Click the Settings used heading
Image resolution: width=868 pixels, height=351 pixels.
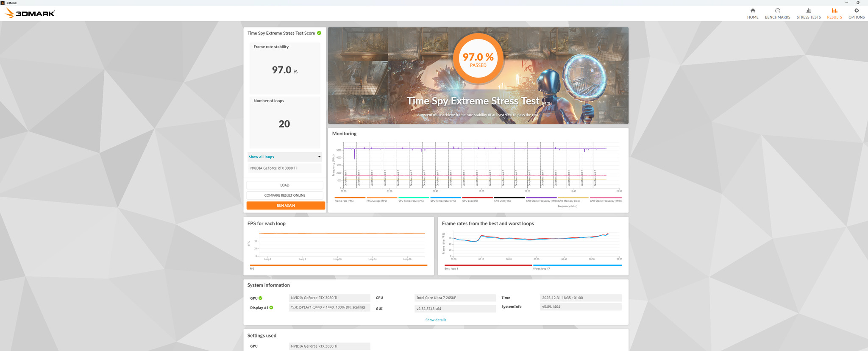click(262, 336)
